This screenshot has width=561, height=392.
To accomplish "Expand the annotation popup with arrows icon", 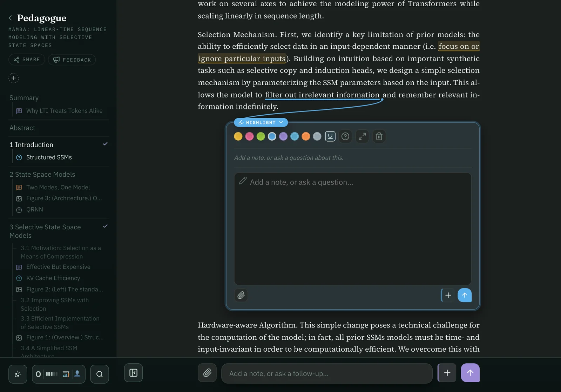I will [362, 136].
